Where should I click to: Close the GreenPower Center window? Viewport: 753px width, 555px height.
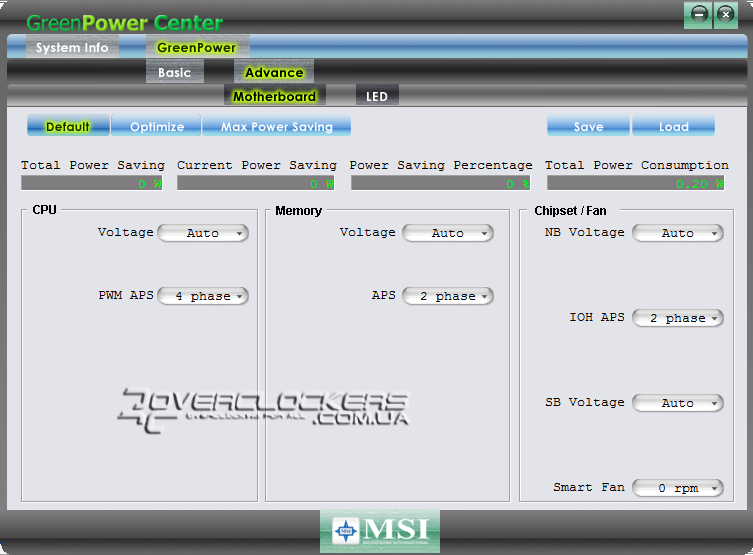tap(726, 15)
